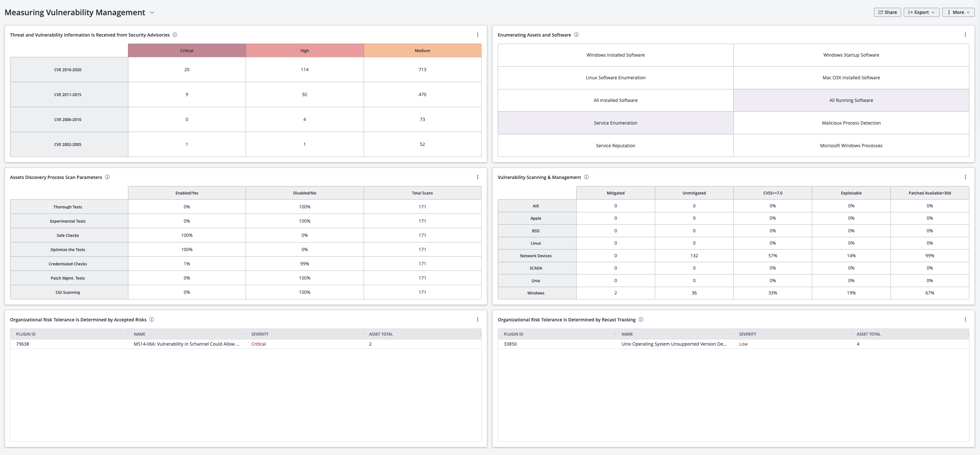Open the More menu

coord(958,12)
